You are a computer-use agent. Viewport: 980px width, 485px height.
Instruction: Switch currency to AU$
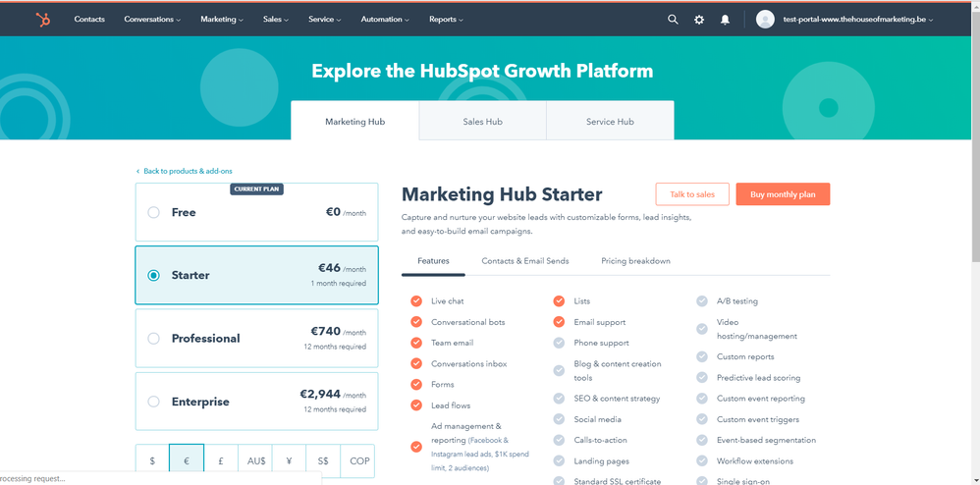[x=255, y=461]
